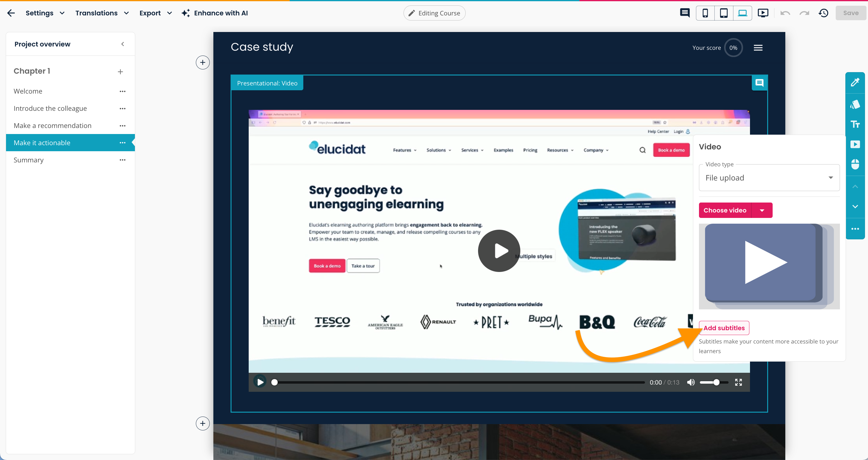Open the version history clock icon
The image size is (868, 460).
pos(824,13)
